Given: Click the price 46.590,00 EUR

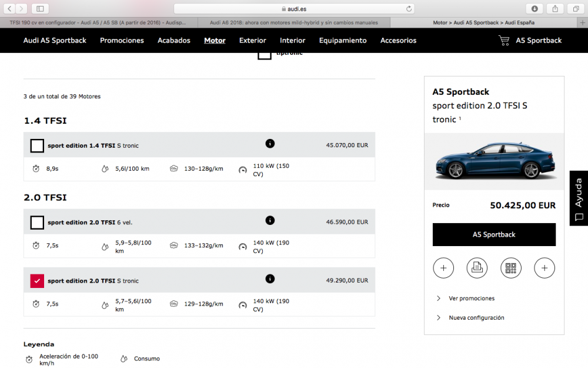Looking at the screenshot, I should click(x=347, y=222).
